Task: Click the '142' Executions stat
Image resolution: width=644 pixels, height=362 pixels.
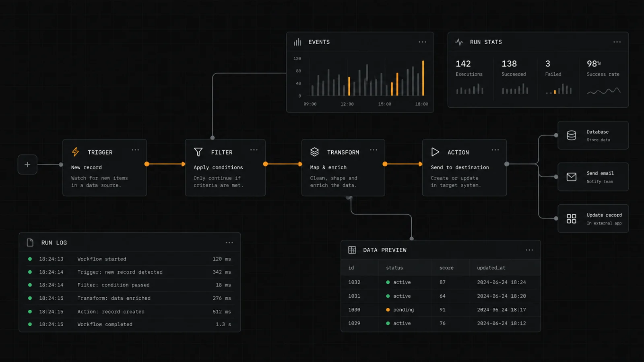Action: click(463, 64)
